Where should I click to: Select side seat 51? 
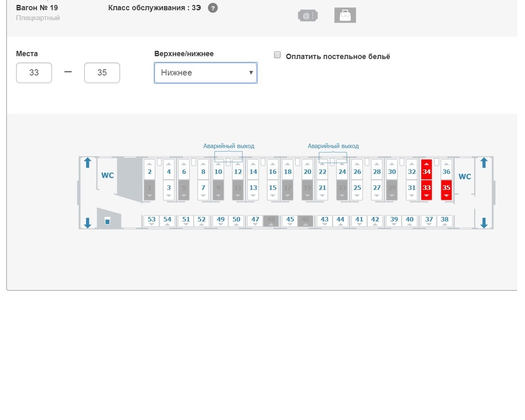[186, 221]
